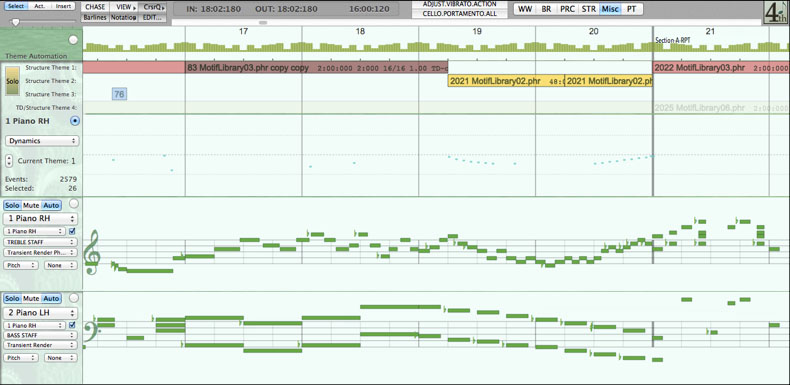Click the CHASE button

point(95,7)
